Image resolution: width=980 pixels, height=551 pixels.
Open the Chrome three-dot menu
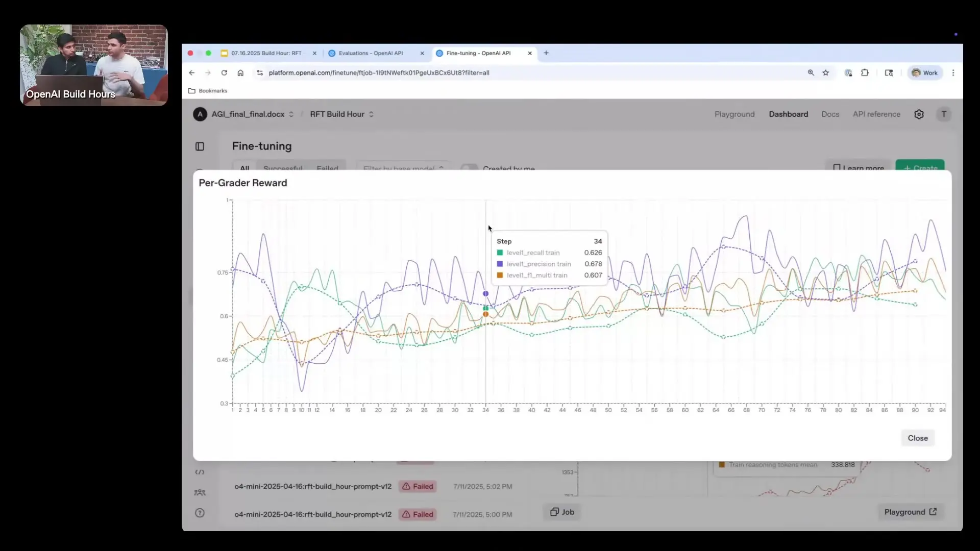953,73
